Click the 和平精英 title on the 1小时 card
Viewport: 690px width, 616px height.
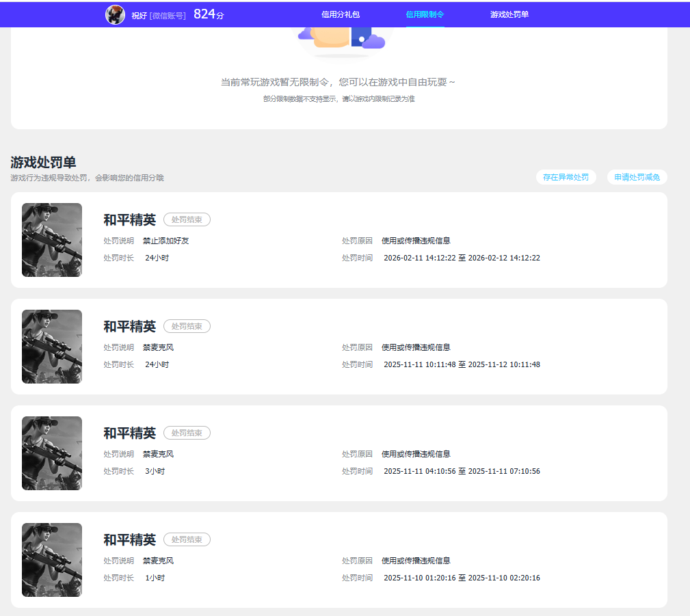coord(130,540)
